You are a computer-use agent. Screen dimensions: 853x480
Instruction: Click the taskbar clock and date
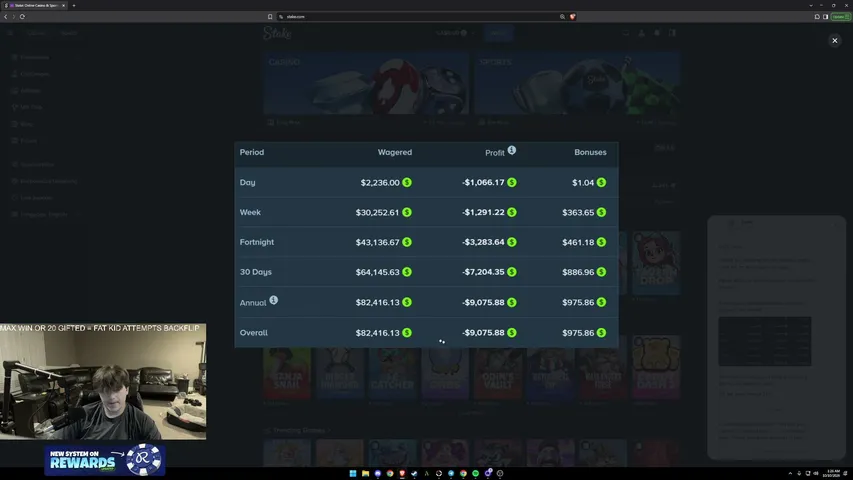click(x=833, y=473)
